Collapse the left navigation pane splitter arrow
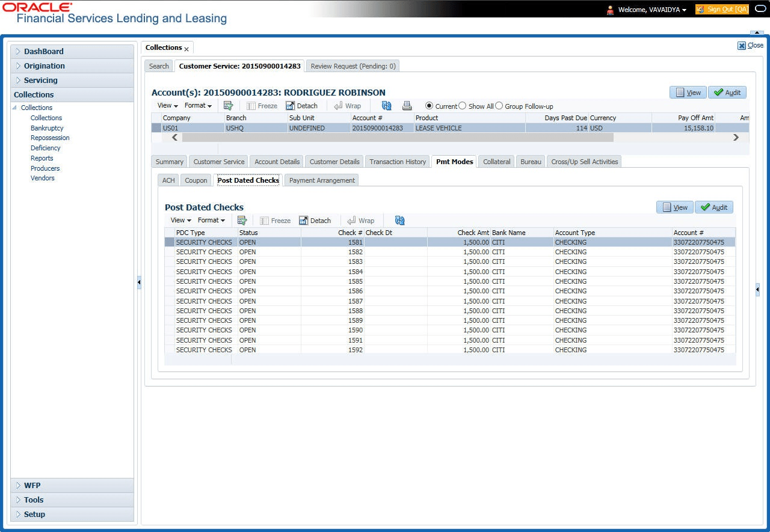The width and height of the screenshot is (770, 532). click(x=139, y=282)
